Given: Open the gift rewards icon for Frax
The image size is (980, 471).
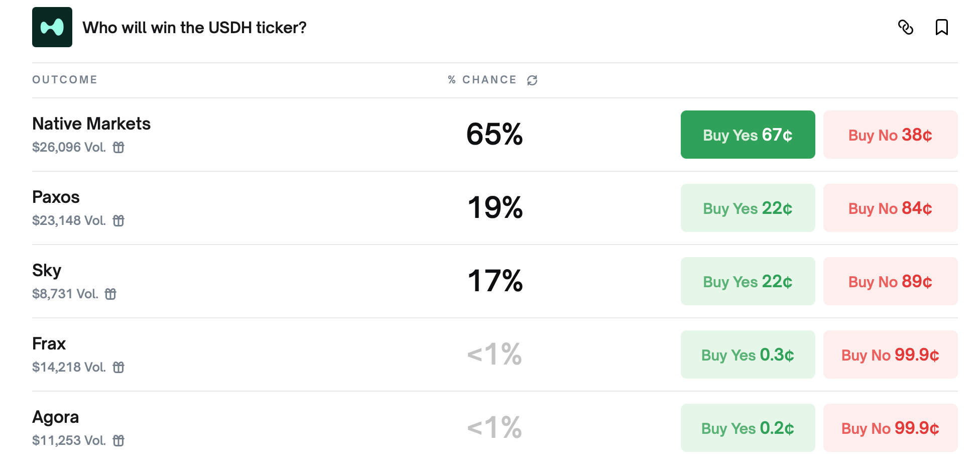Looking at the screenshot, I should [x=118, y=367].
